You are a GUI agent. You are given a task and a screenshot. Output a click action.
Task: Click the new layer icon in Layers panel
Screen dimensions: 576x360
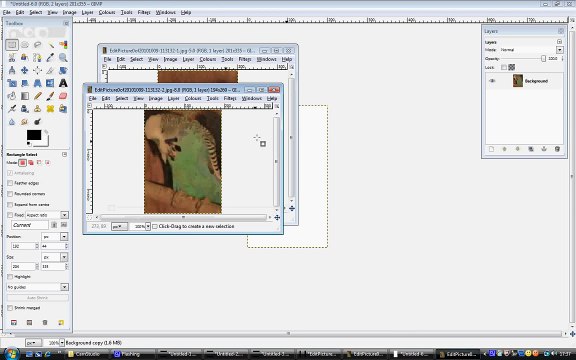click(491, 149)
